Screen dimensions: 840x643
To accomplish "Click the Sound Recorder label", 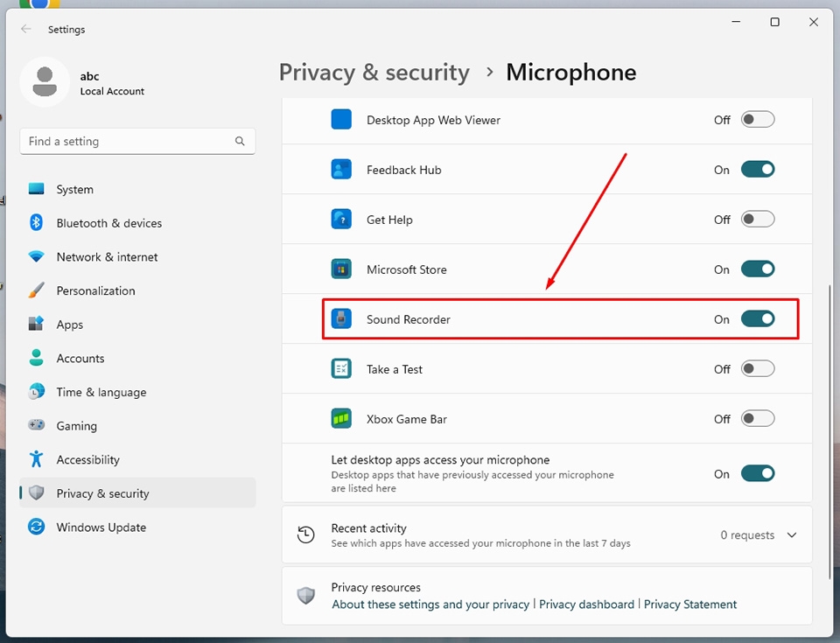I will coord(409,319).
